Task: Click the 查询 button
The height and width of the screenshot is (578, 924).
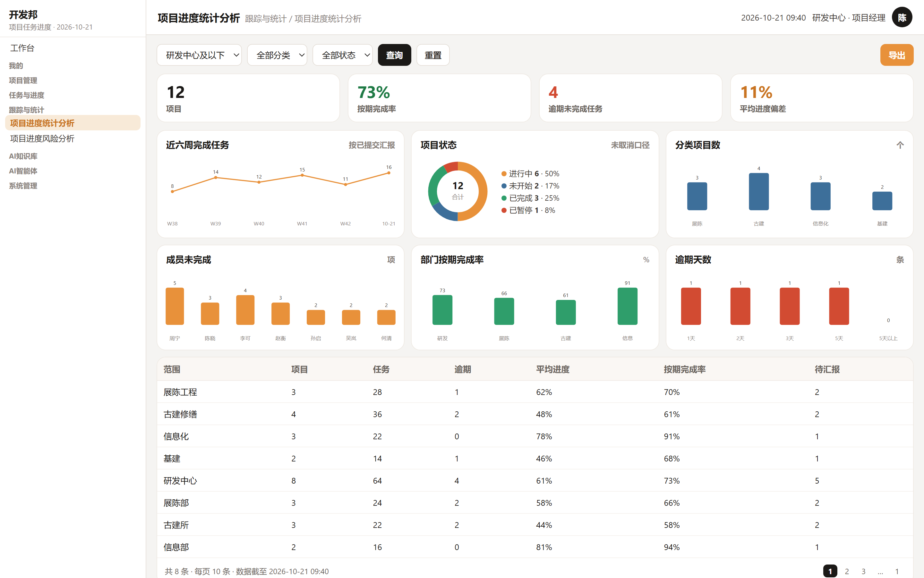Action: (x=394, y=55)
